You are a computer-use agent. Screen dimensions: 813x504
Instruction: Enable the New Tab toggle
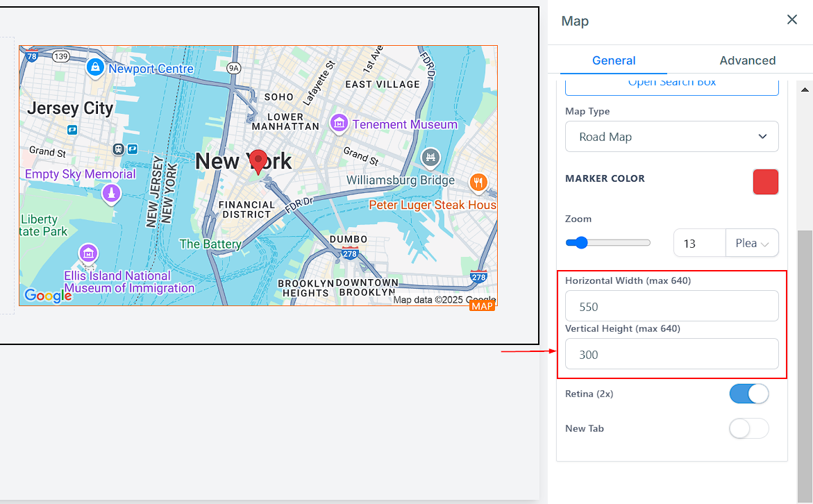pos(748,428)
